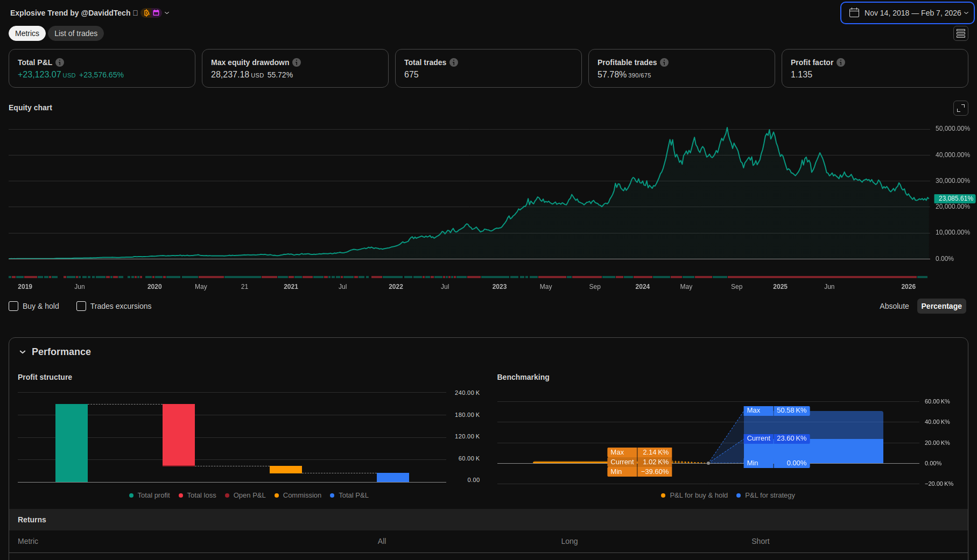Show info tooltip for Total P&L
The height and width of the screenshot is (560, 977).
point(60,62)
